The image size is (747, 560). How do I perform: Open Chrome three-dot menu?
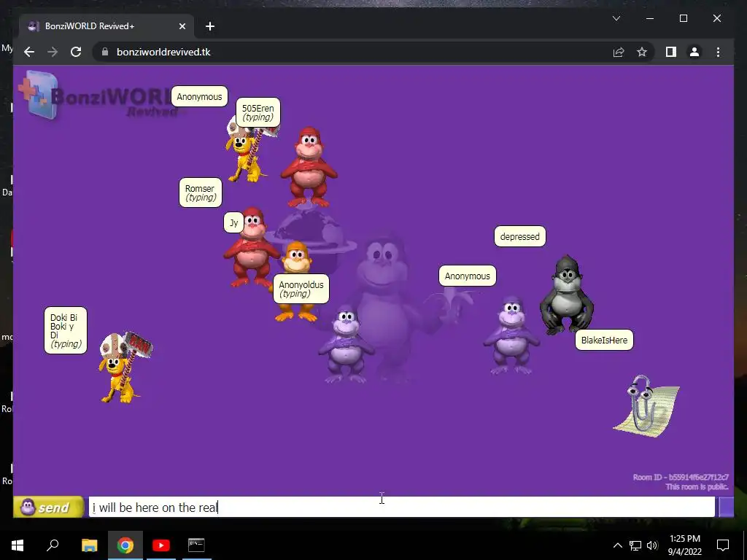pos(718,52)
